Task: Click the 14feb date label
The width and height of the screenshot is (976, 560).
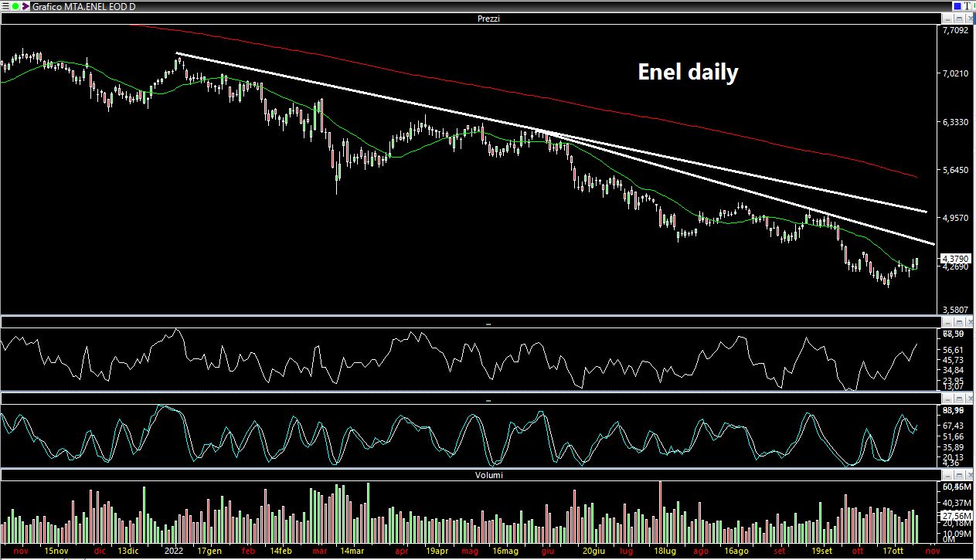Action: [x=281, y=552]
